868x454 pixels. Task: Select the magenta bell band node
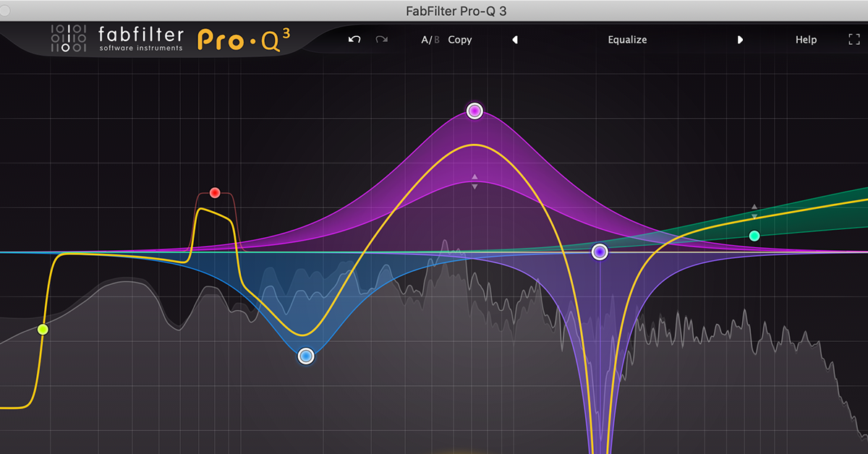[x=475, y=111]
